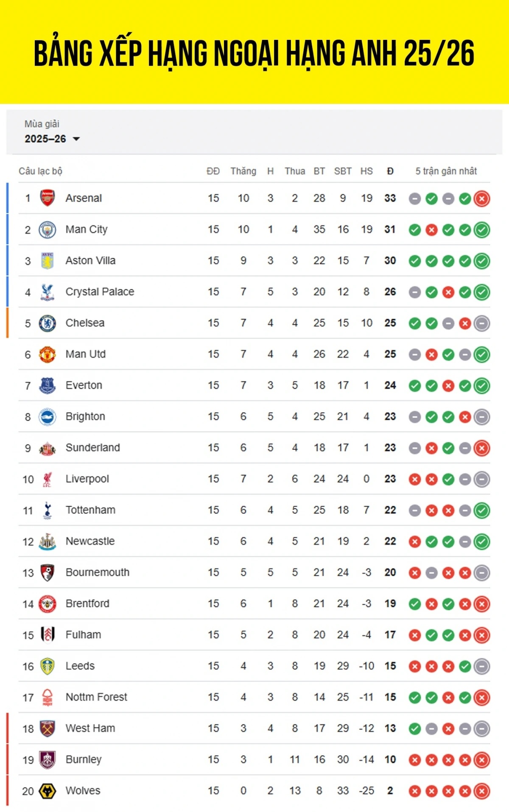Click Man City's latest match win indicator
Viewport: 509px width, 812px height.
[x=482, y=230]
